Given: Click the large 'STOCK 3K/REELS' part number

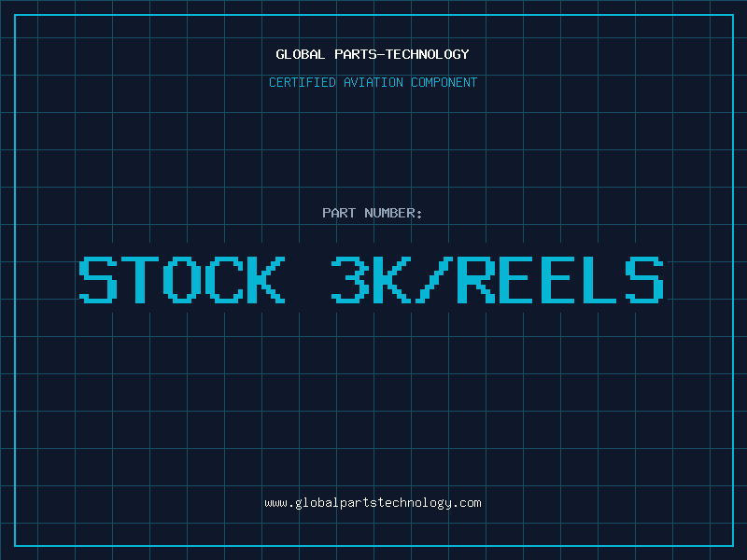Looking at the screenshot, I should point(371,279).
